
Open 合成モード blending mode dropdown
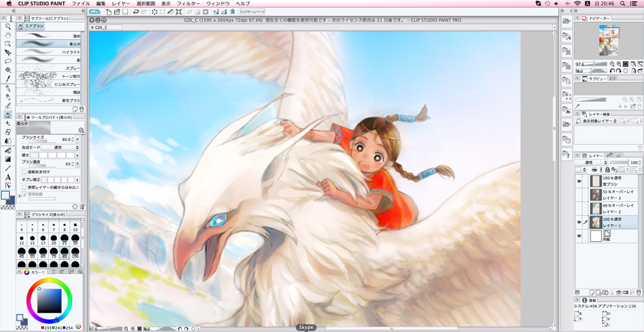click(x=59, y=147)
